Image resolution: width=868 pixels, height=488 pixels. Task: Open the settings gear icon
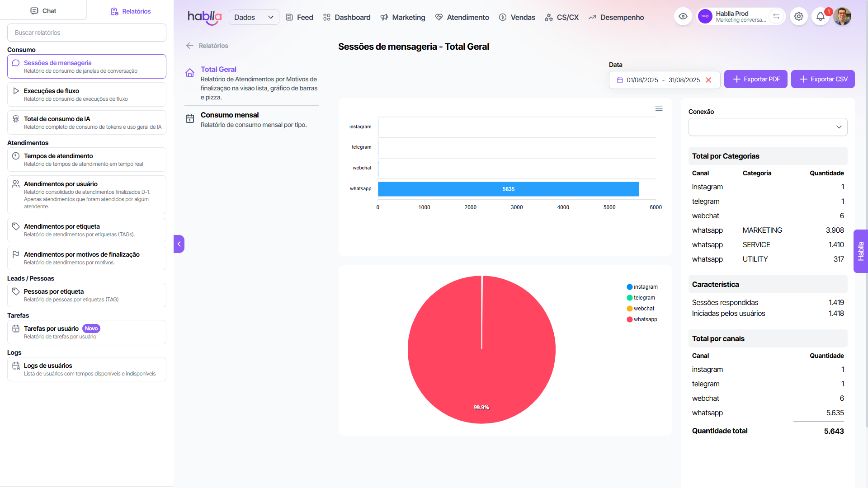coord(799,17)
